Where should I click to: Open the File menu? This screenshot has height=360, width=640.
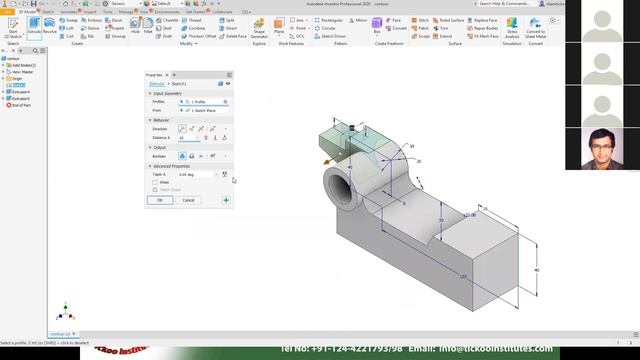pos(7,12)
